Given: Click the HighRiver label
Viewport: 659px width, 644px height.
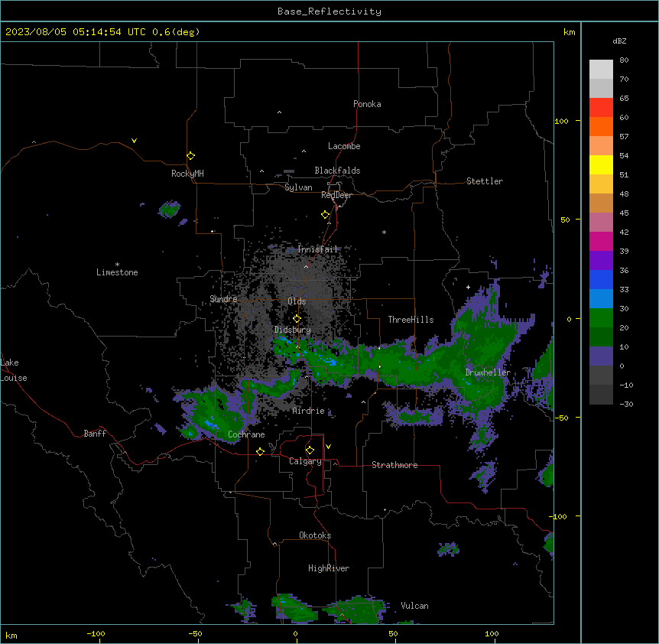Looking at the screenshot, I should pos(329,568).
